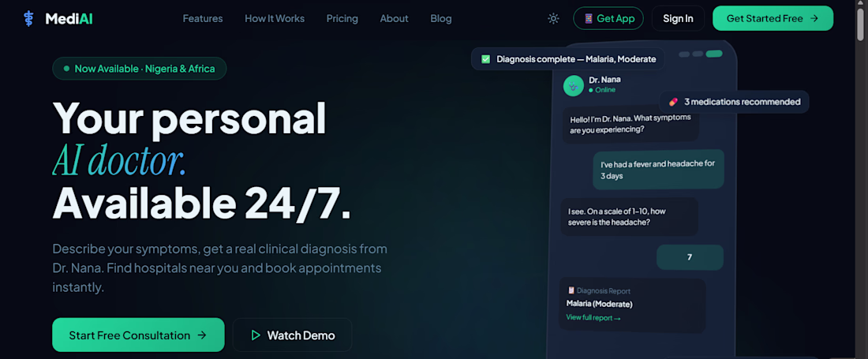Click Dr. Nana's stethoscope avatar
Image resolution: width=868 pixels, height=359 pixels.
574,86
